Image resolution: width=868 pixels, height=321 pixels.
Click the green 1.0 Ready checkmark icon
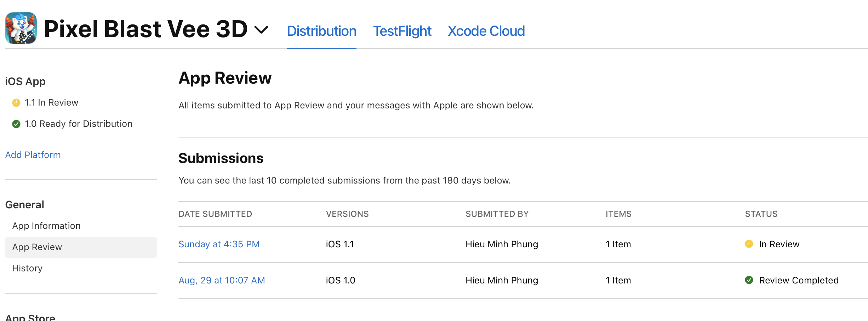16,124
